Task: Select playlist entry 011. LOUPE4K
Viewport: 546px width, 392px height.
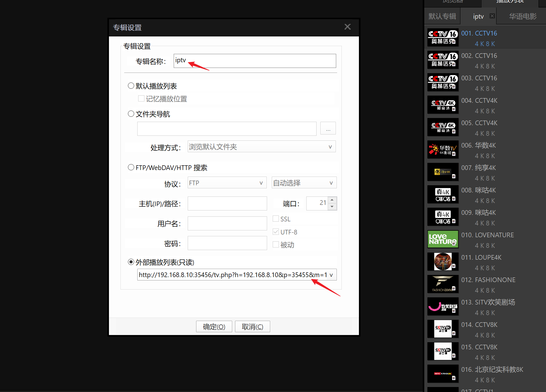Action: click(x=486, y=262)
